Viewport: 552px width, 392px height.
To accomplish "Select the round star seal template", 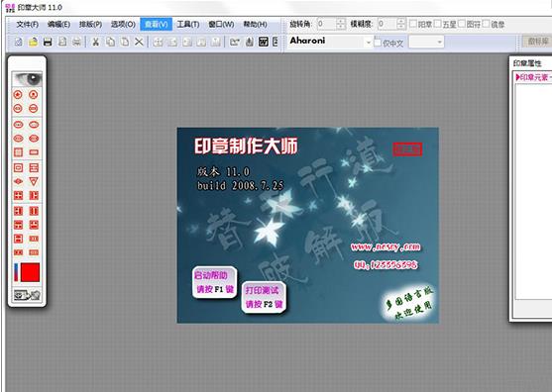I will click(18, 94).
